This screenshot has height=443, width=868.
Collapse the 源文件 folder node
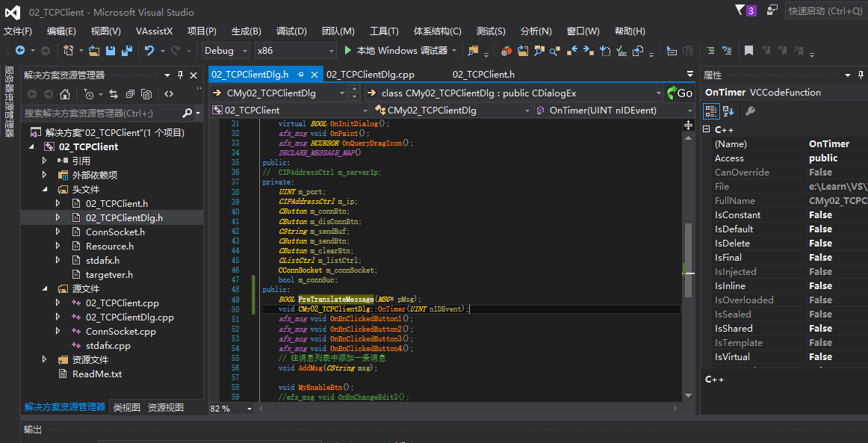click(45, 288)
